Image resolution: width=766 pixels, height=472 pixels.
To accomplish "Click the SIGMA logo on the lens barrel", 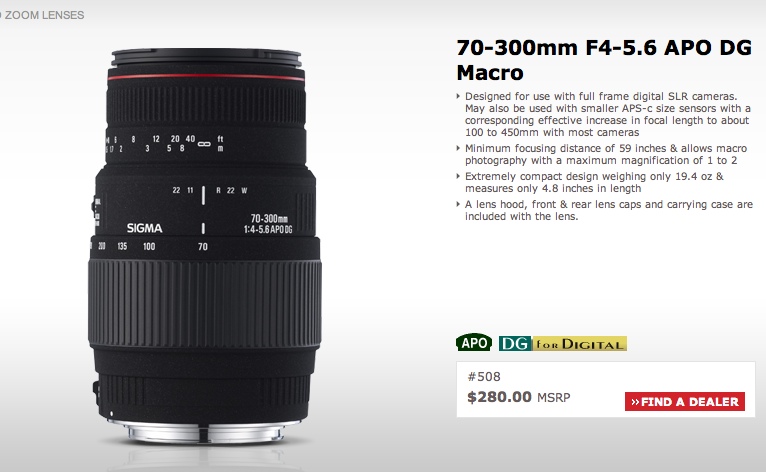I will tap(144, 228).
